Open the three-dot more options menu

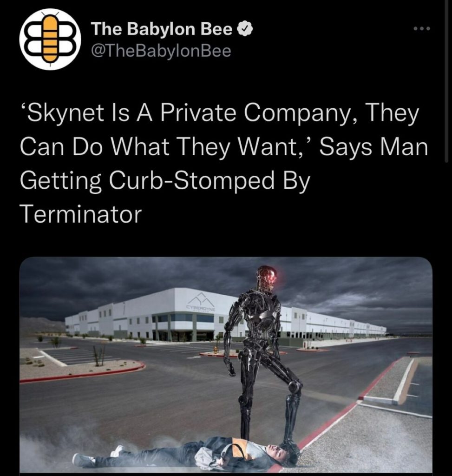point(422,29)
